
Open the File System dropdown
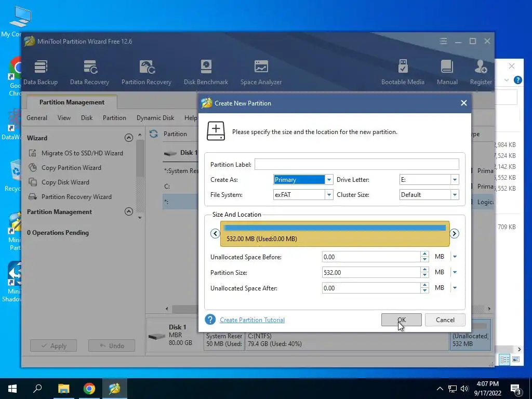[x=329, y=195]
